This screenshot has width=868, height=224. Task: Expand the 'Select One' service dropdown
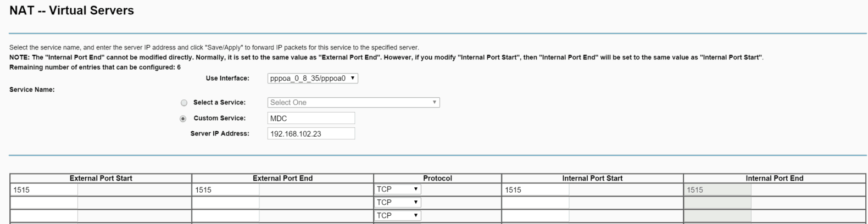tap(353, 103)
